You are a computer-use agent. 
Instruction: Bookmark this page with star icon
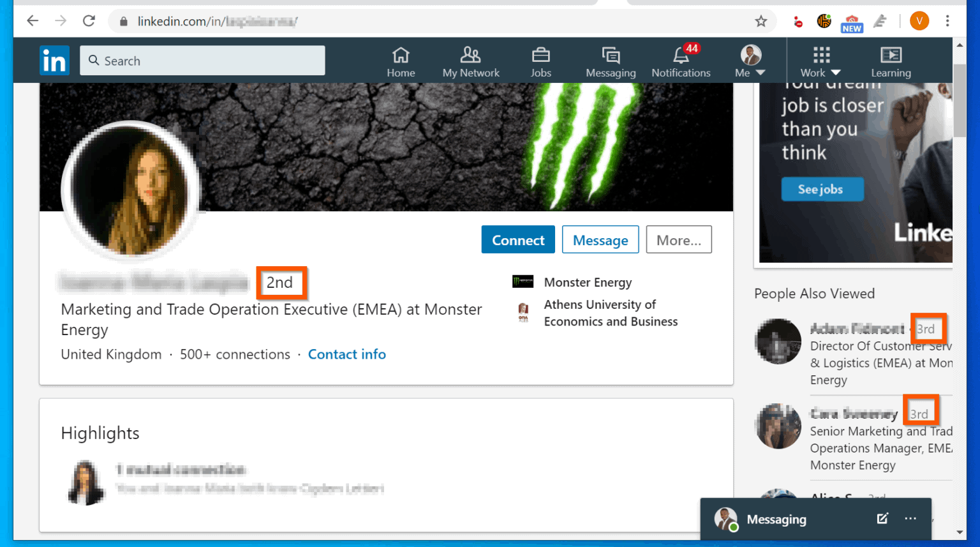tap(761, 21)
